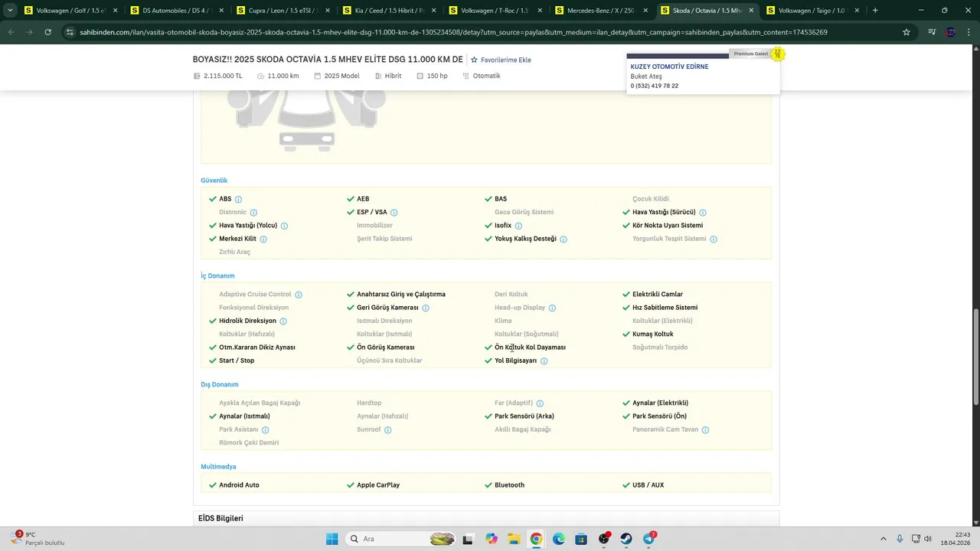
Task: Open info icon for Yokuş Kalkış Desteği
Action: pyautogui.click(x=563, y=240)
